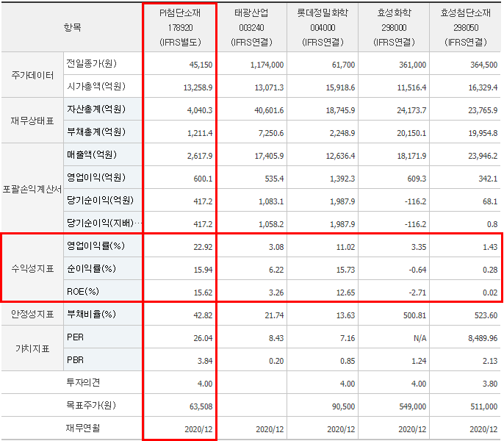This screenshot has width=504, height=441.
Task: Select PER value 26.04
Action: [203, 338]
